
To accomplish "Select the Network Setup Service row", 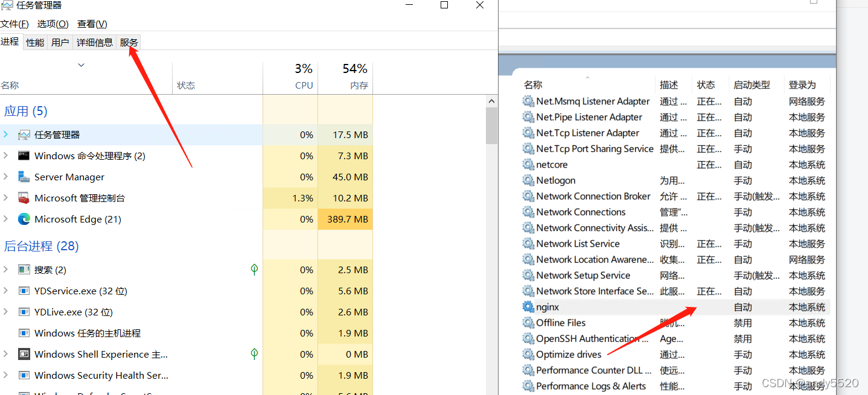I will (x=675, y=276).
